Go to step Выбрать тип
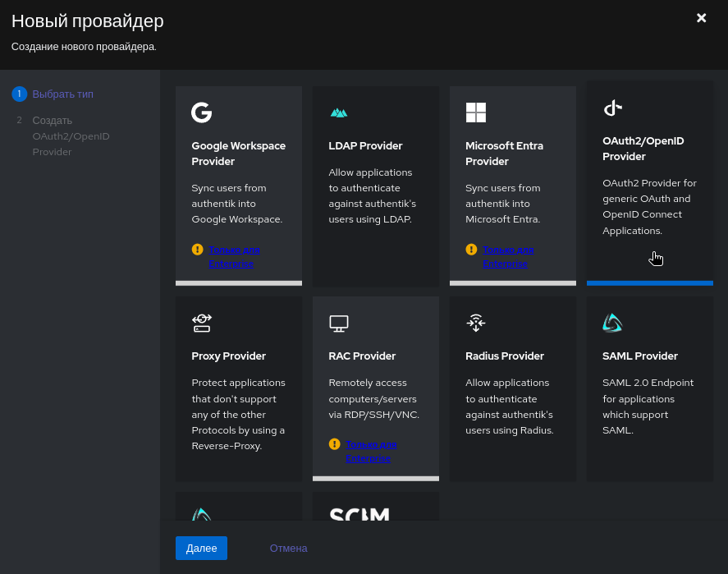The image size is (728, 574). pos(62,94)
